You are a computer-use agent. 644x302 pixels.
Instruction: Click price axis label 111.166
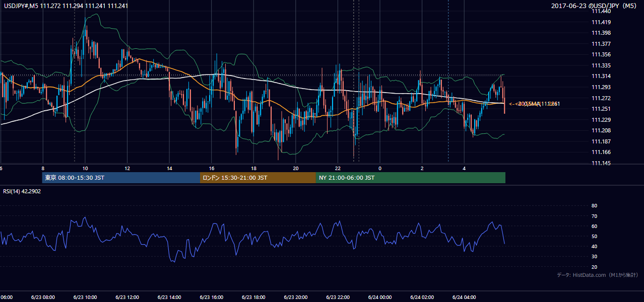click(601, 152)
